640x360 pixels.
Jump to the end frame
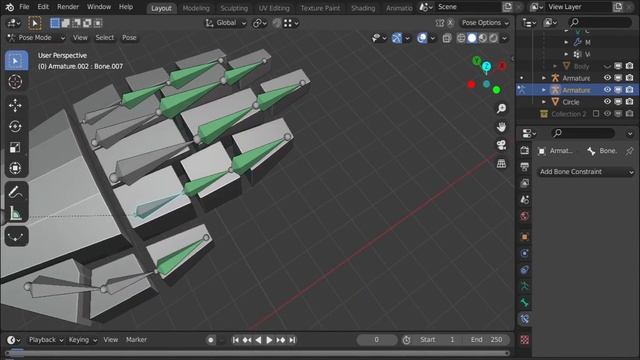(292, 340)
